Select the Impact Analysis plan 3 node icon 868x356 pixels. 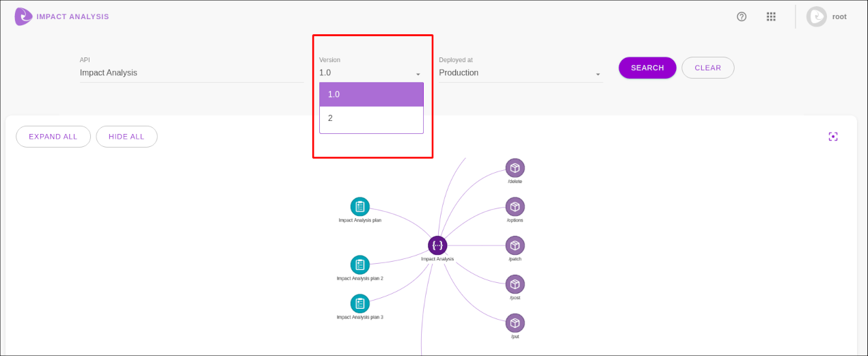click(360, 304)
